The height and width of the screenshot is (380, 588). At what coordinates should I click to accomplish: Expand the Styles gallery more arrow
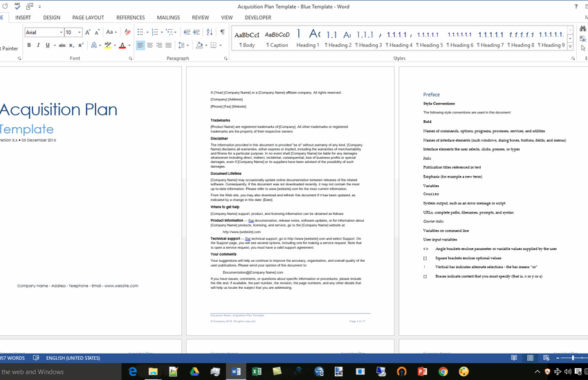coord(570,47)
